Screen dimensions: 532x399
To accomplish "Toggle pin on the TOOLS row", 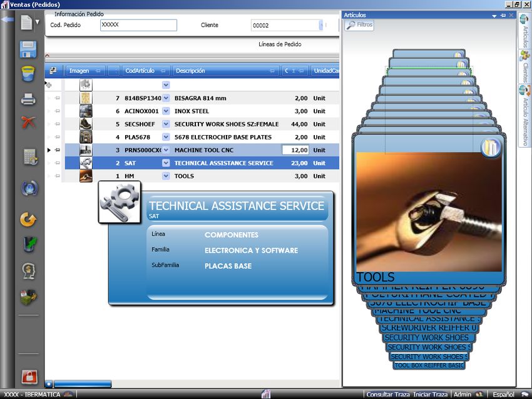I will (x=57, y=176).
